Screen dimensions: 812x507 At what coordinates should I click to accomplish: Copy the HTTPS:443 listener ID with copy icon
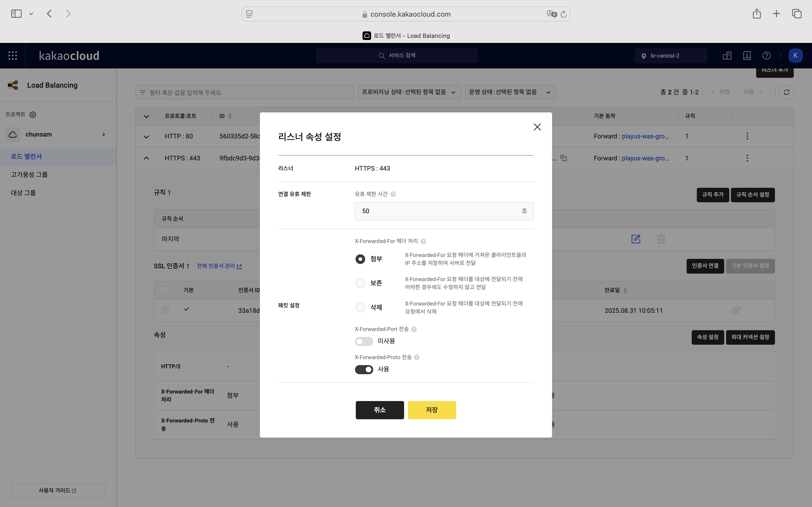point(563,158)
